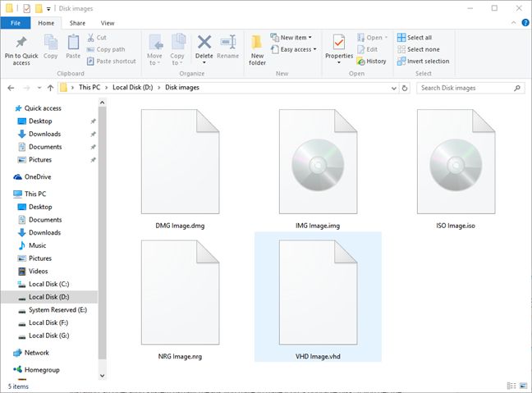This screenshot has width=532, height=393.
Task: Click the Delete icon in ribbon
Action: click(204, 48)
